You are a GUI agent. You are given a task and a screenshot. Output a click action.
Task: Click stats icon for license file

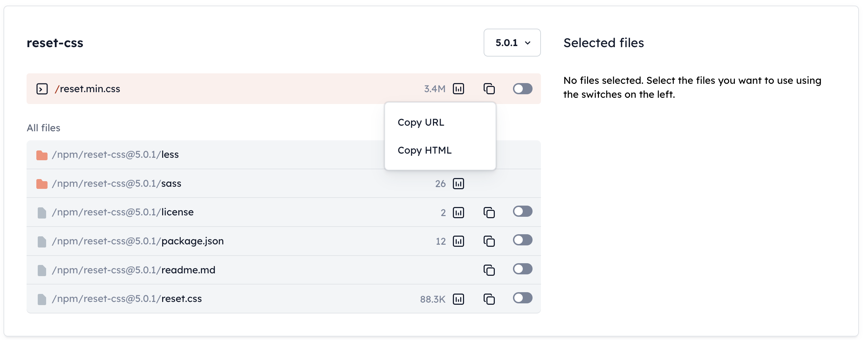coord(458,212)
